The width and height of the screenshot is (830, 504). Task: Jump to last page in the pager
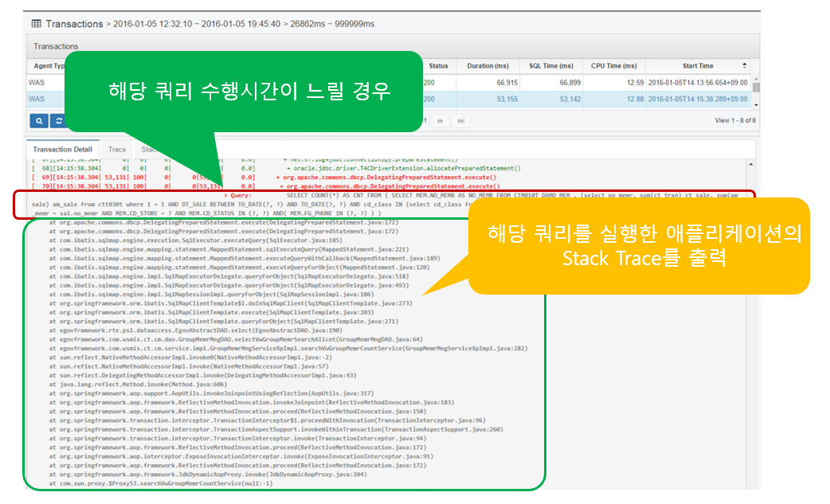(460, 120)
